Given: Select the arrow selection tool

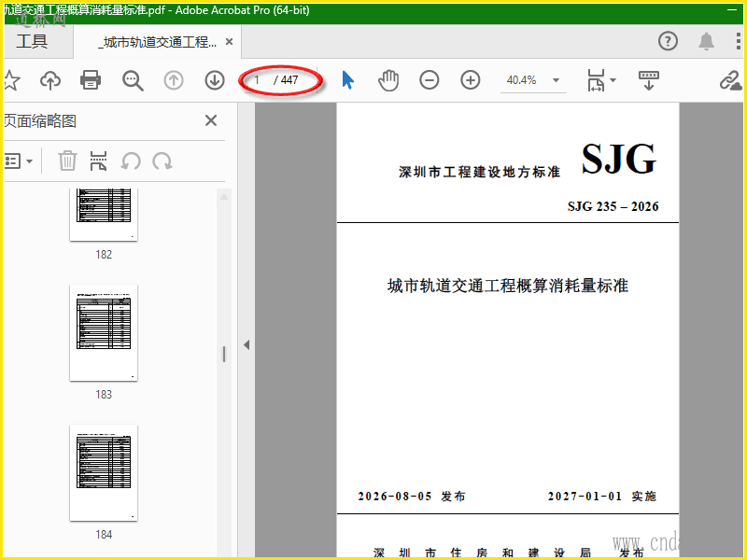Looking at the screenshot, I should (x=347, y=80).
